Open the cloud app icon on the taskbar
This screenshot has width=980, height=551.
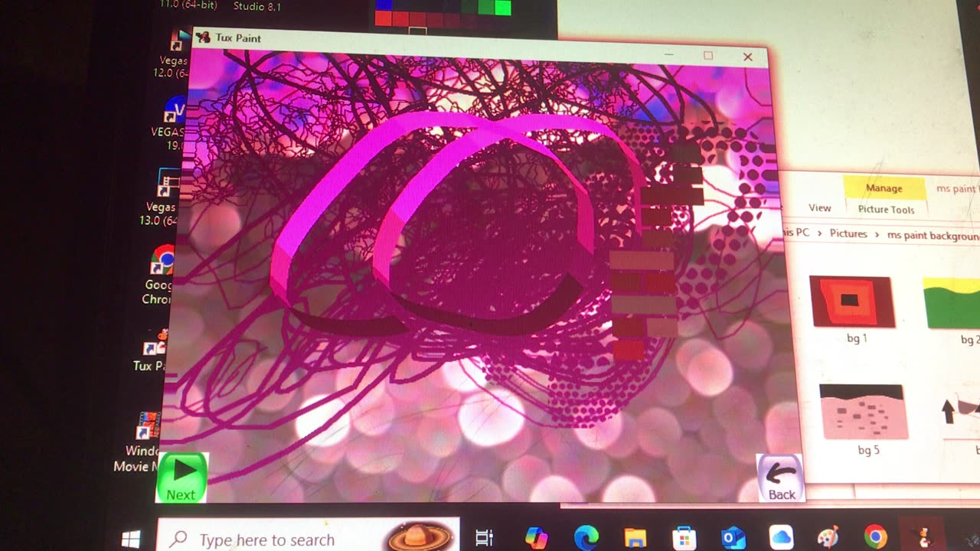click(x=781, y=537)
